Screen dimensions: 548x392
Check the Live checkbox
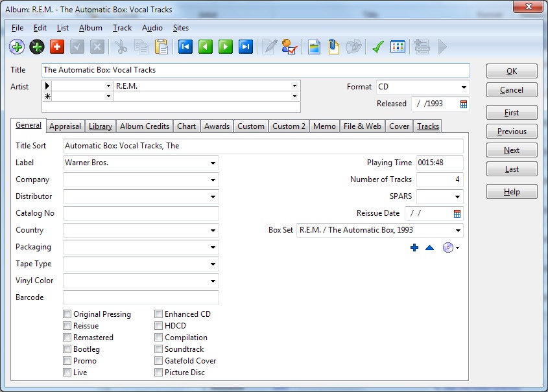click(x=67, y=373)
